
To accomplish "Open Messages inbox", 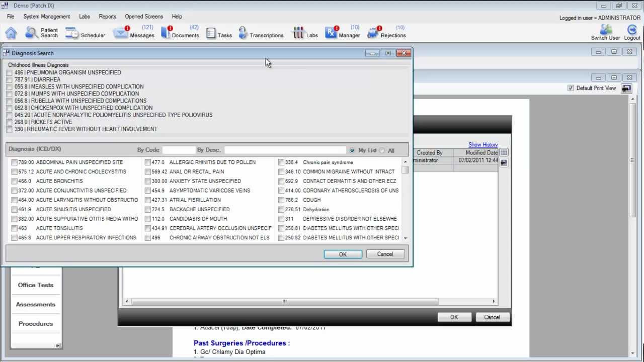I will [133, 32].
